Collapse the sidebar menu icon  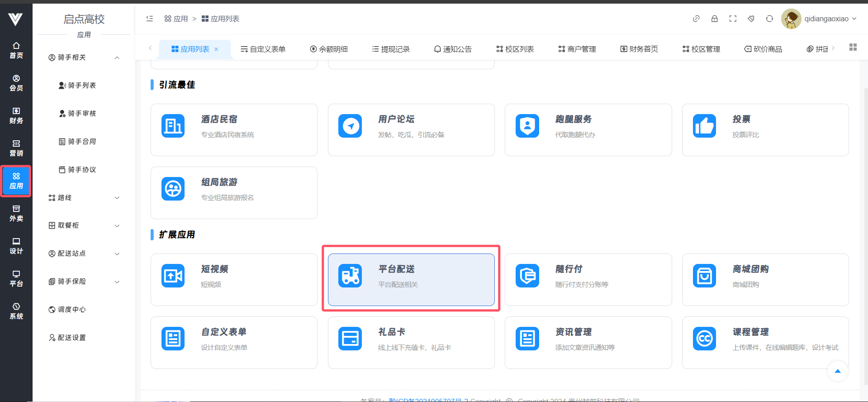pos(150,19)
